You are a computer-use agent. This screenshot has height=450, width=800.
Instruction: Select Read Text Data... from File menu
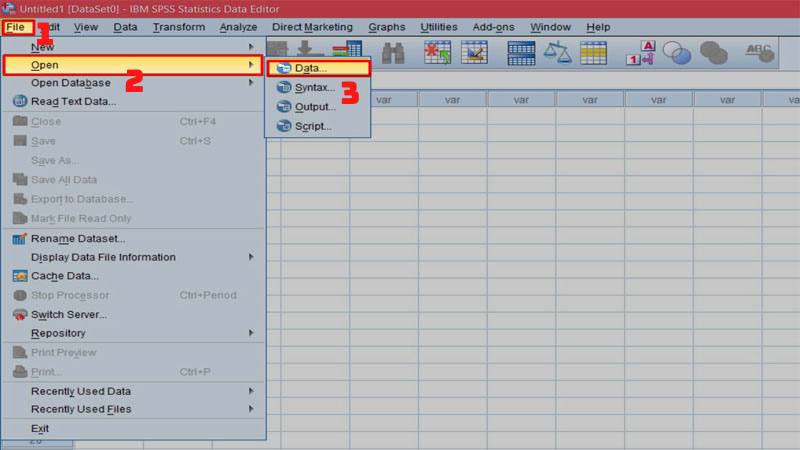click(134, 102)
